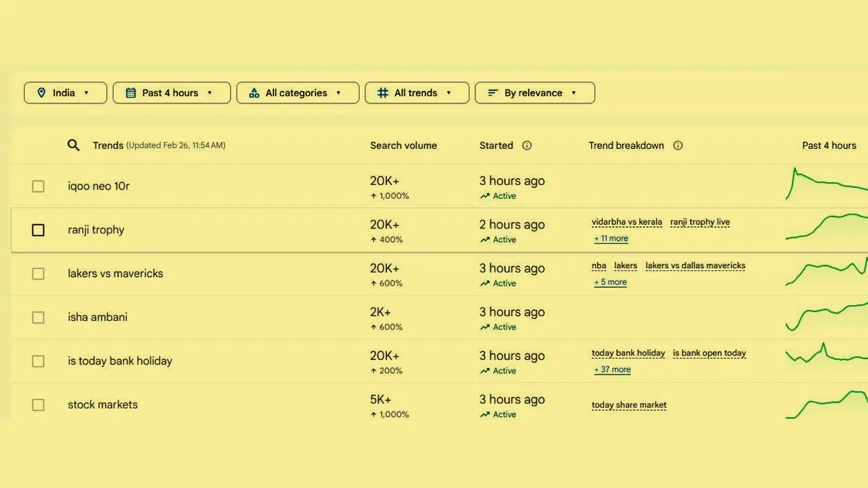Click the Past 4 hours column header
868x488 pixels.
[x=828, y=145]
